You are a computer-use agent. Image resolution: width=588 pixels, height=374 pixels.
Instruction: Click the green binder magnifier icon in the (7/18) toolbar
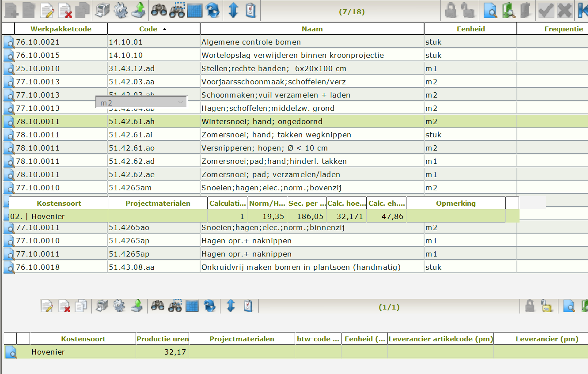coord(508,11)
